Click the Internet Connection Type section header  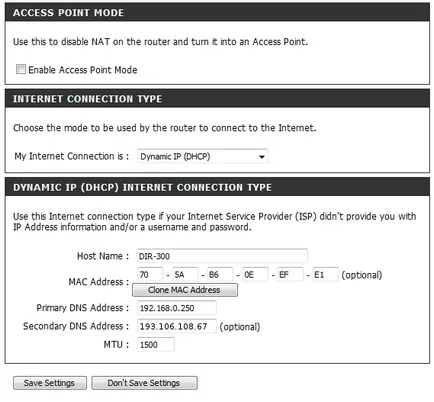[x=217, y=99]
